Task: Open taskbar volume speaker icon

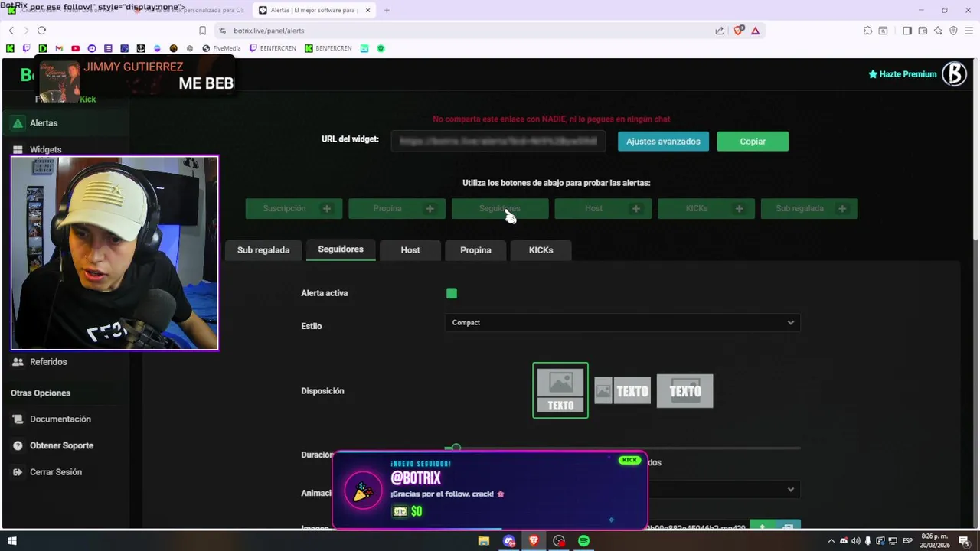Action: point(855,541)
